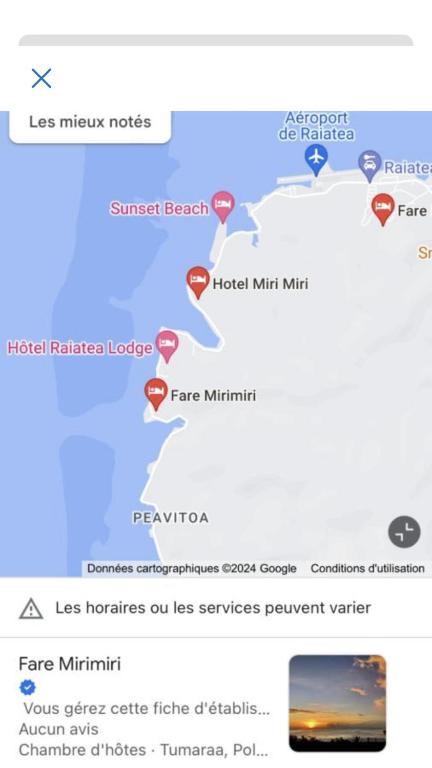Tap the blue verified badge under Fare Mirimiri
Image resolution: width=432 pixels, height=768 pixels.
[x=27, y=688]
